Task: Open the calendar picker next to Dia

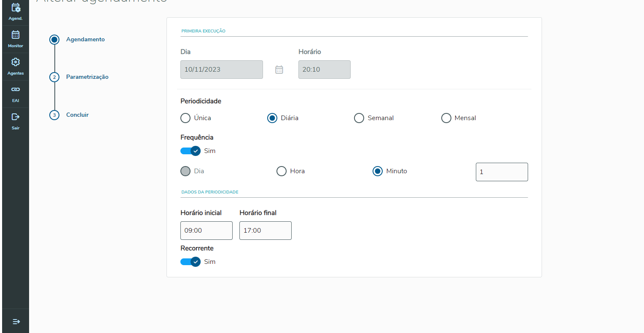Action: (x=279, y=69)
